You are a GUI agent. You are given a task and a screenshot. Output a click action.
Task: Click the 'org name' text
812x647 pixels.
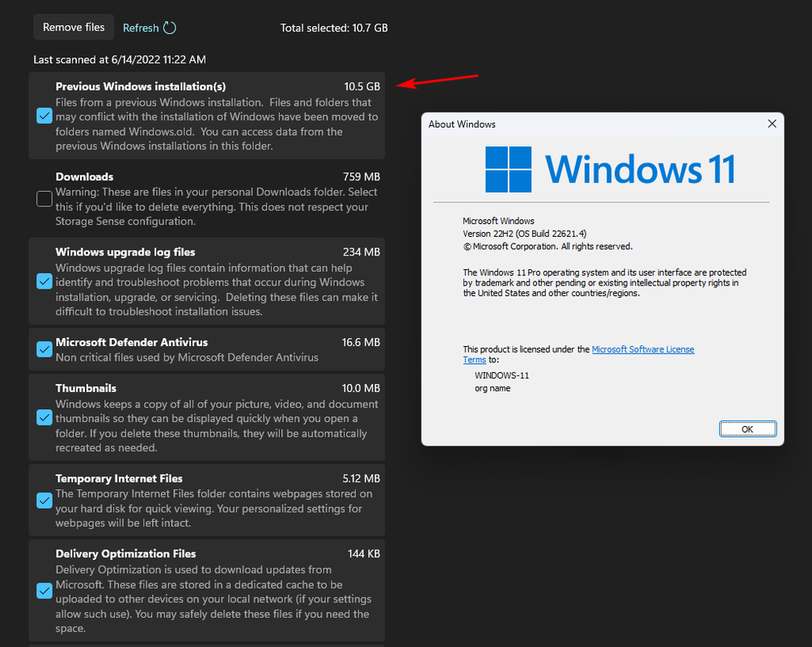[493, 388]
